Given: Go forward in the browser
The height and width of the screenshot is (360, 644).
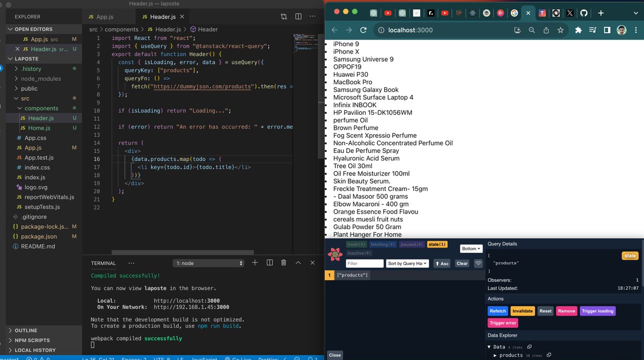Looking at the screenshot, I should tap(349, 30).
